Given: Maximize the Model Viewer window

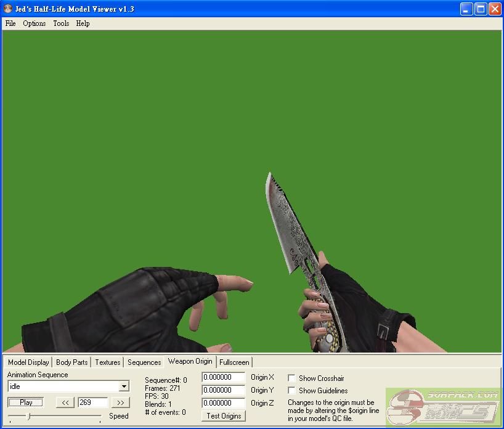Looking at the screenshot, I should (x=481, y=9).
